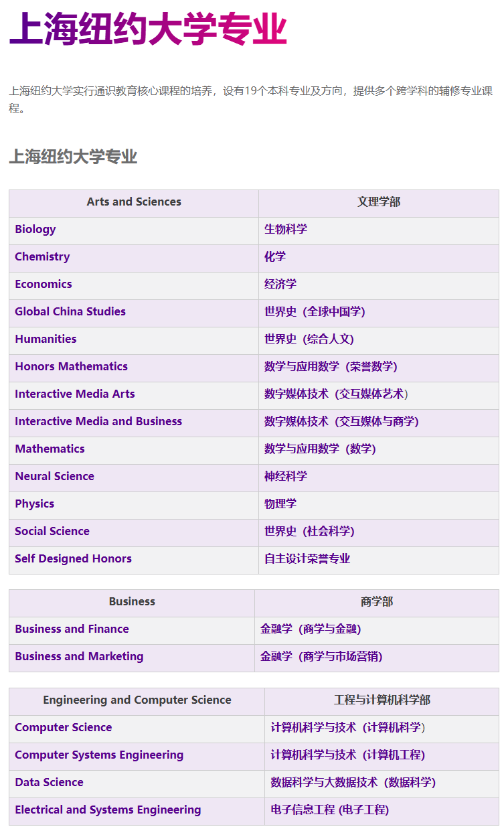
Task: Click the 神经科学 link
Action: [286, 476]
